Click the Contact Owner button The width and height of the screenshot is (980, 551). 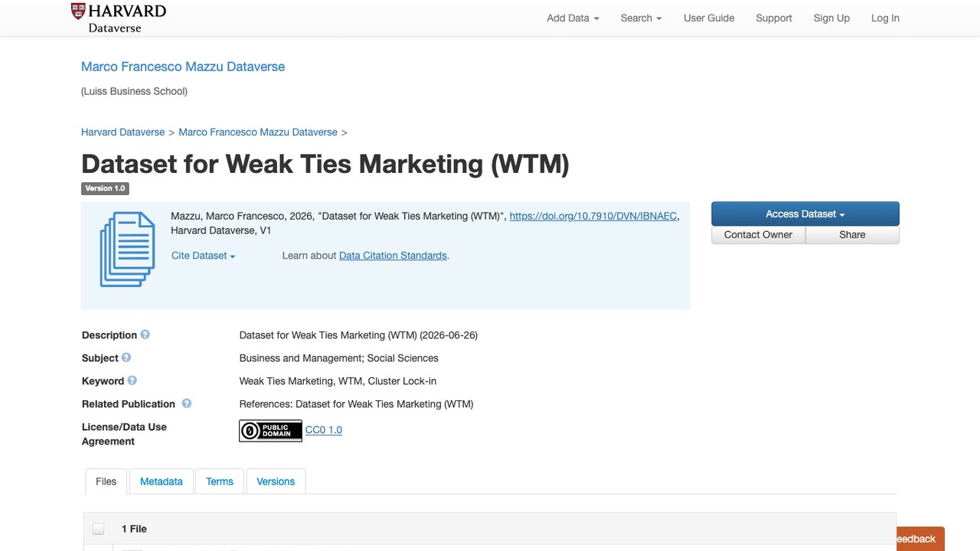point(758,235)
